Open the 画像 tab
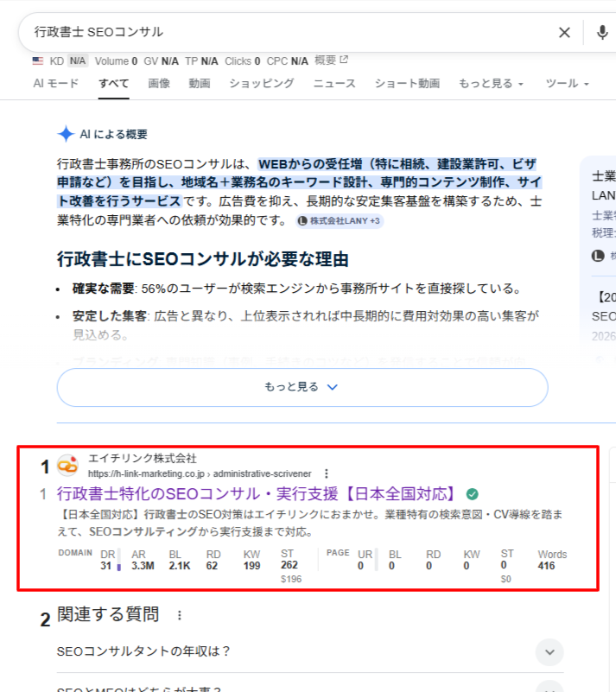Viewport: 616px width, 692px height. tap(159, 83)
